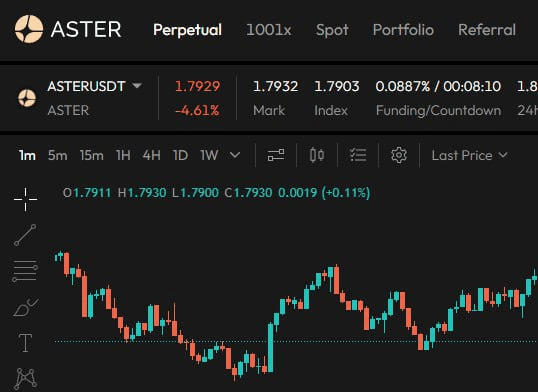Switch to the Spot tab

(332, 30)
